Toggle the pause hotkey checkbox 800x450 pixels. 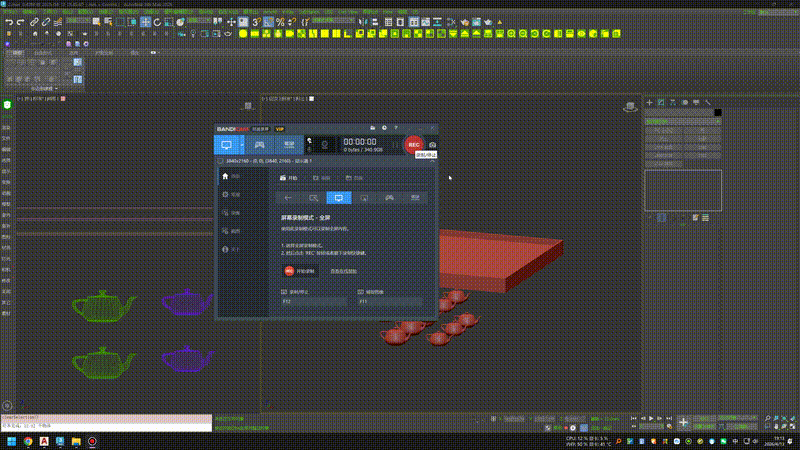tap(360, 291)
